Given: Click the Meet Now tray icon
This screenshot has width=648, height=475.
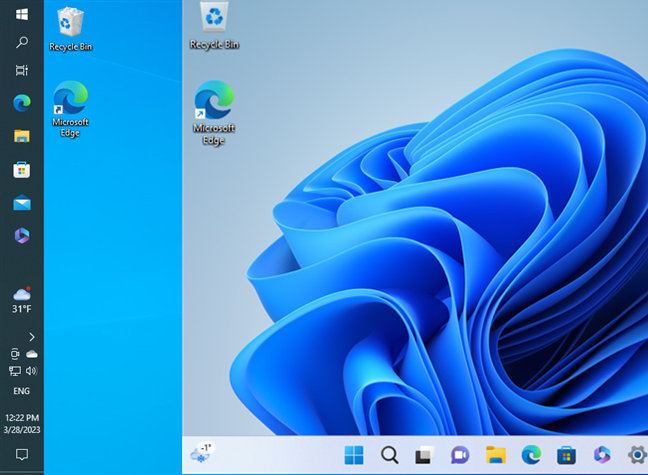Looking at the screenshot, I should coord(15,354).
